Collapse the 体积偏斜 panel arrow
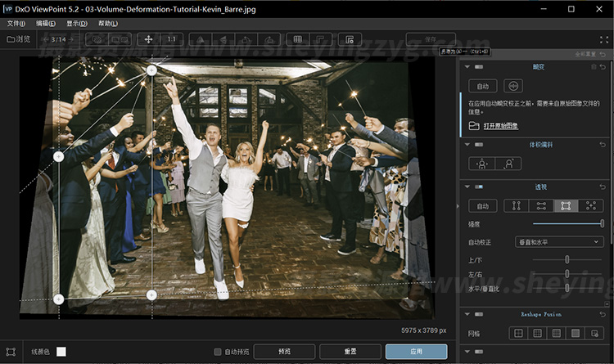Image resolution: width=614 pixels, height=364 pixels. pos(466,144)
